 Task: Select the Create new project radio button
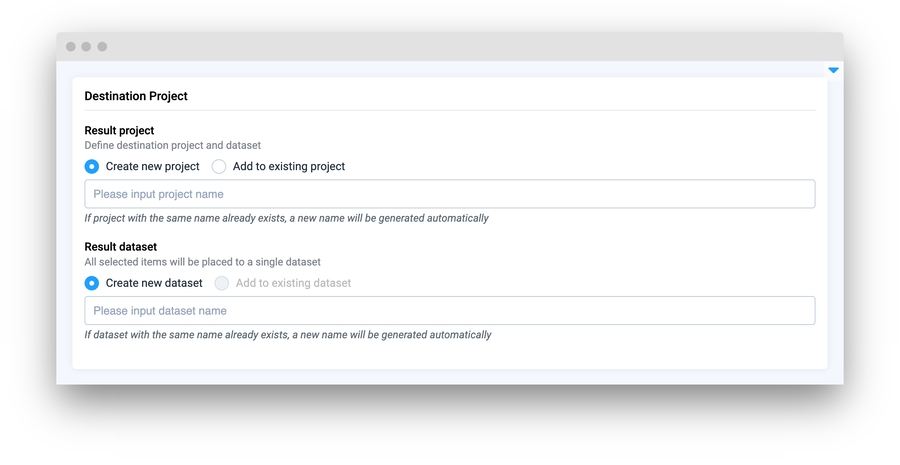coord(92,167)
